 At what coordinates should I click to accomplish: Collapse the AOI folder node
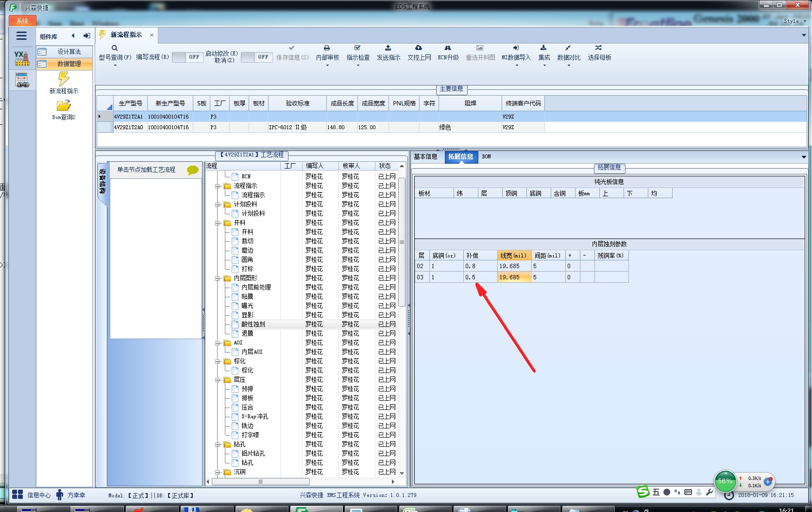click(218, 343)
